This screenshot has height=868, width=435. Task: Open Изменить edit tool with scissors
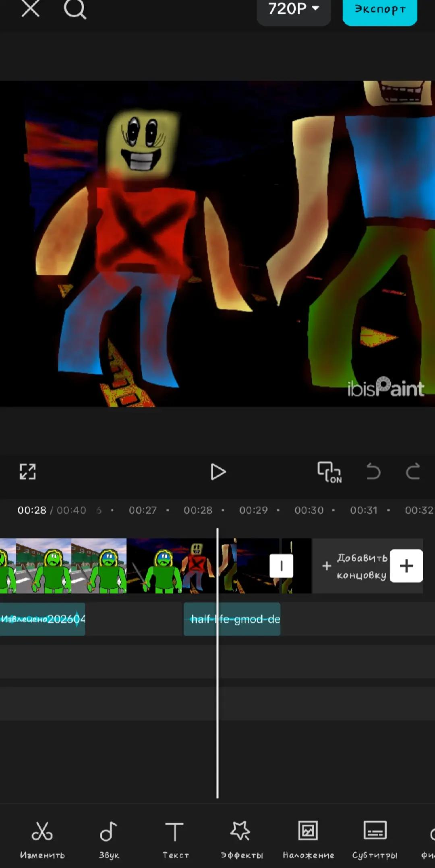[42, 840]
